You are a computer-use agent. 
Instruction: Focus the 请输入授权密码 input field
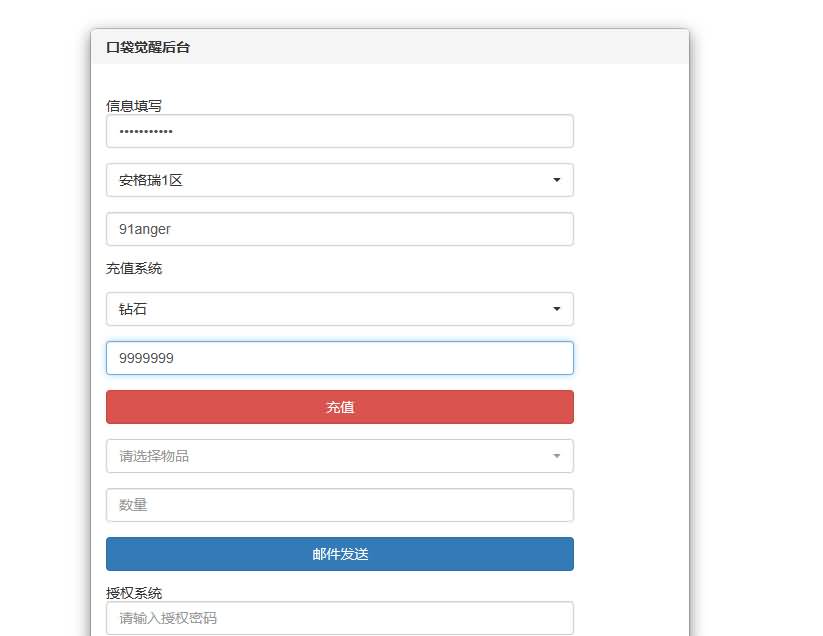point(340,618)
